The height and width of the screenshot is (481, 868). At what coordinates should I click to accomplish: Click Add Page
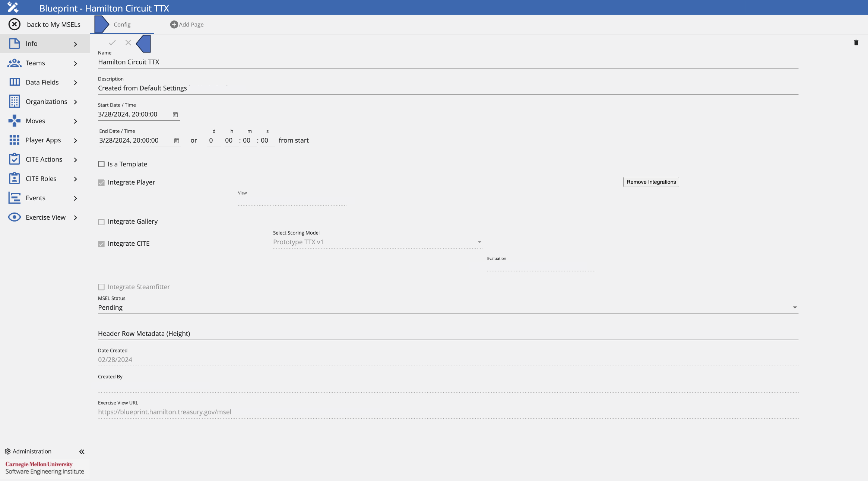[187, 24]
